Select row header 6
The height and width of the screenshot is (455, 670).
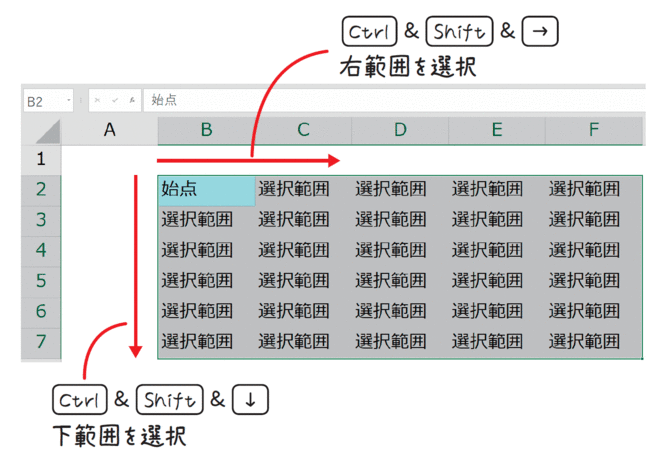[x=41, y=311]
